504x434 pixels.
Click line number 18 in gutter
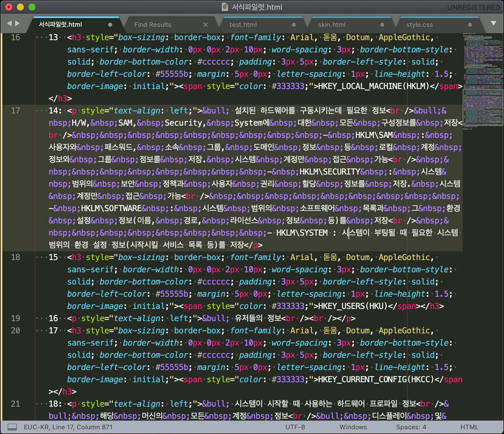click(x=15, y=257)
